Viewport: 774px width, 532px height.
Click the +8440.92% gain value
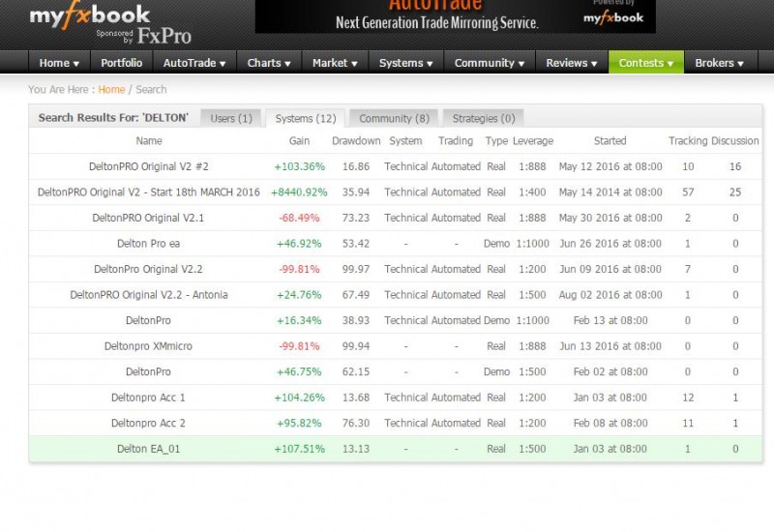coord(299,192)
